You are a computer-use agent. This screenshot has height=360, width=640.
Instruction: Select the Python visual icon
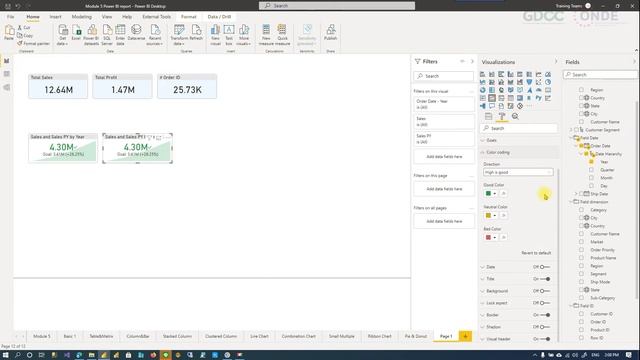(x=539, y=98)
